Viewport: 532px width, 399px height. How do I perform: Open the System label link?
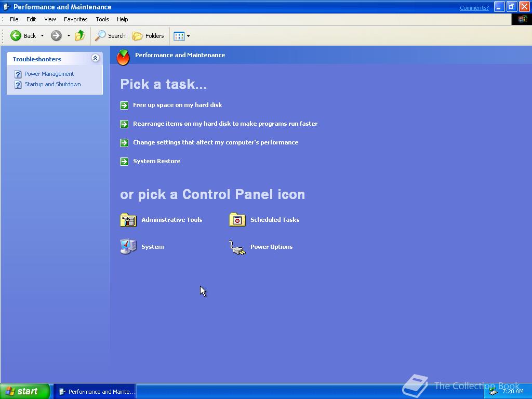tap(153, 247)
